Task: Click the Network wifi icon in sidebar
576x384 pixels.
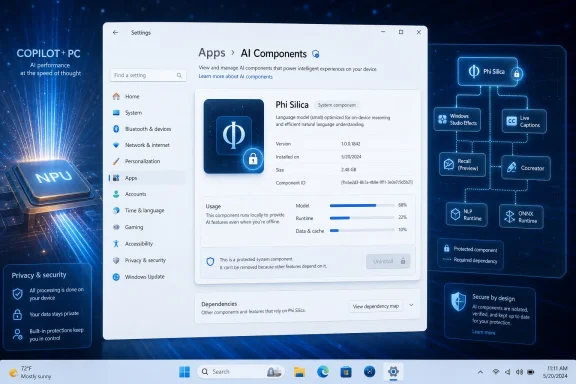Action: pyautogui.click(x=116, y=145)
